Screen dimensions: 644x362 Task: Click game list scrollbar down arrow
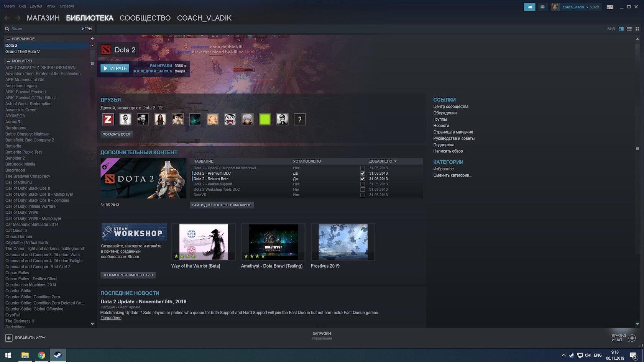tap(92, 324)
